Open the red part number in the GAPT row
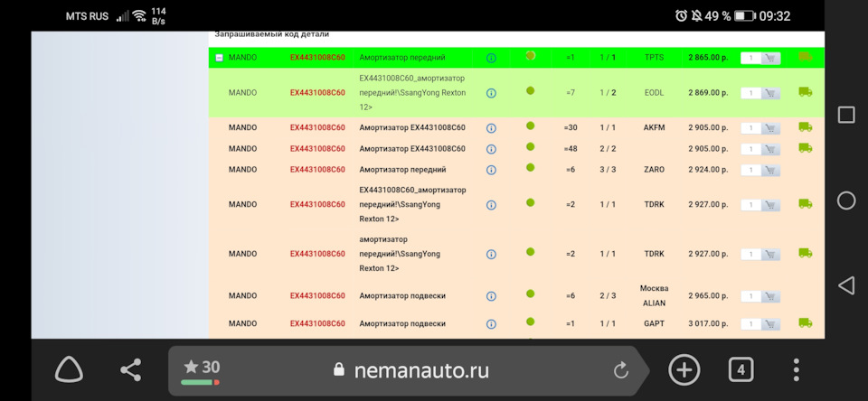 coord(317,323)
